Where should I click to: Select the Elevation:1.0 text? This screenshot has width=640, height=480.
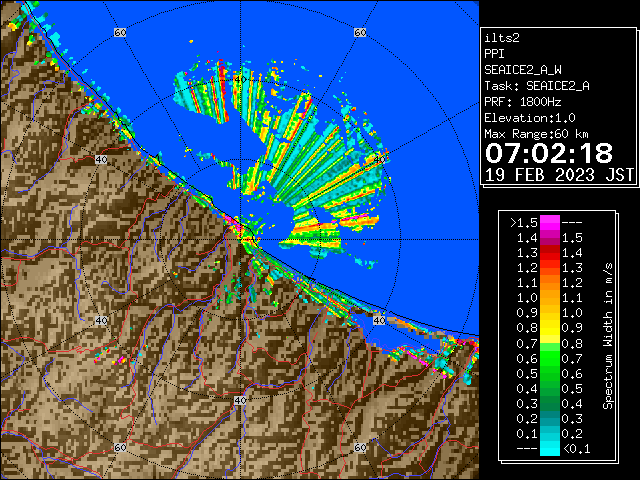[530, 118]
